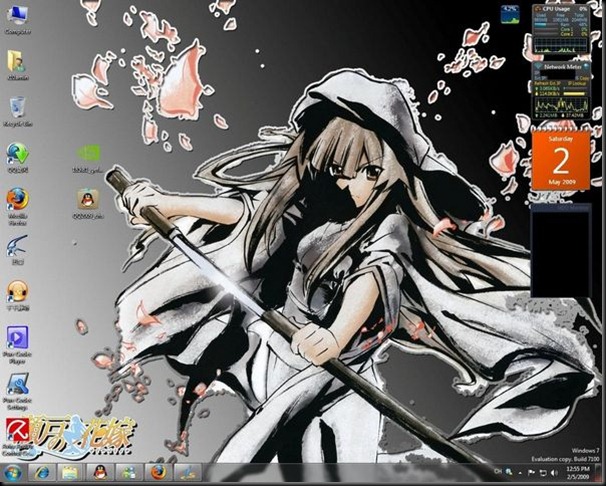Image resolution: width=606 pixels, height=486 pixels.
Task: Click the globe icon in Network Meter
Action: click(586, 66)
